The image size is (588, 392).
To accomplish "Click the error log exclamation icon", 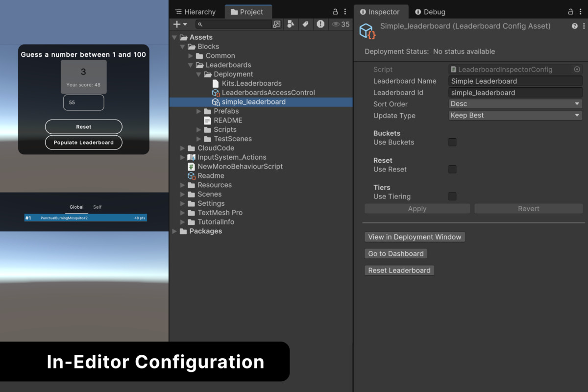I will tap(320, 24).
